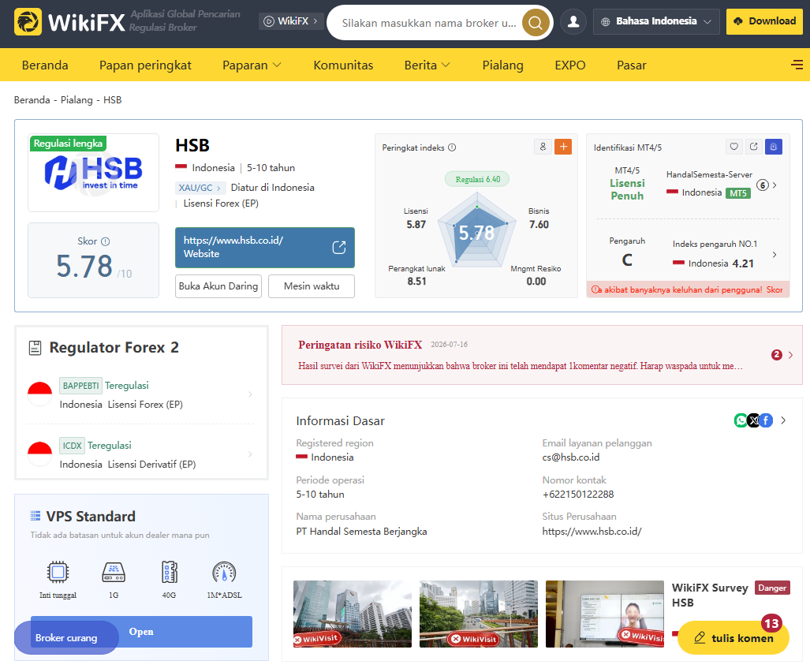Click the Inti tunggal CPU icon
This screenshot has width=810, height=672.
58,572
